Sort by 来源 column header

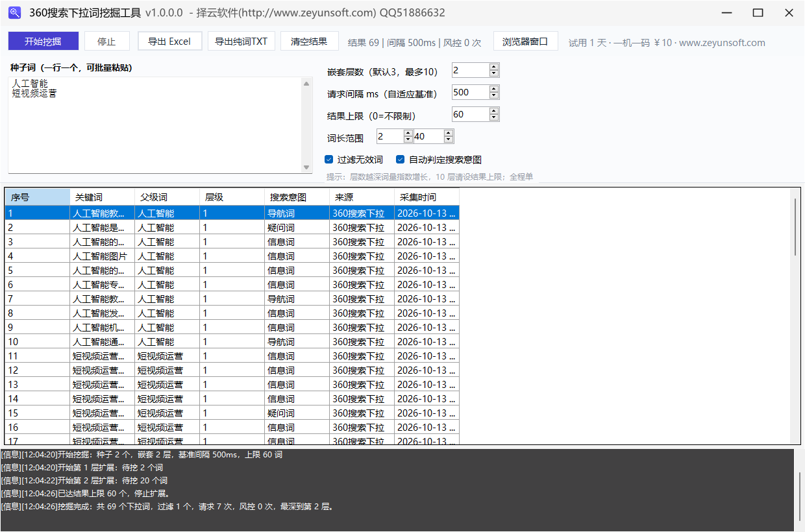362,197
